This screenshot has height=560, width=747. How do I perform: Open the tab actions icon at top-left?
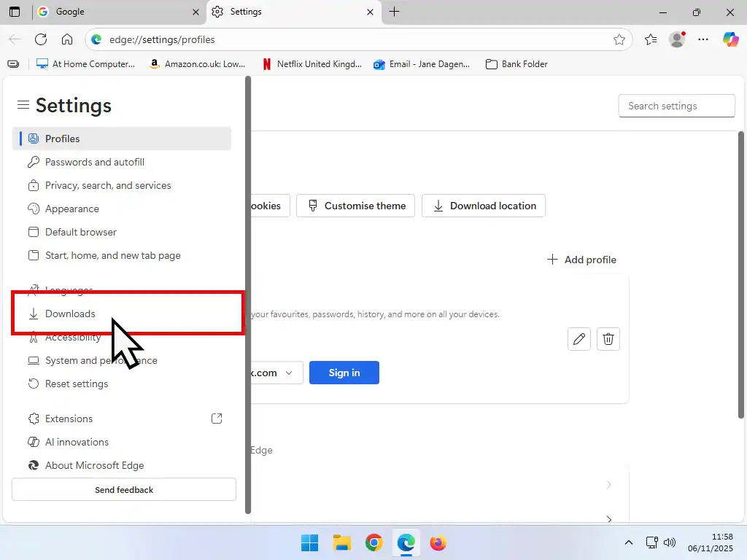tap(15, 12)
